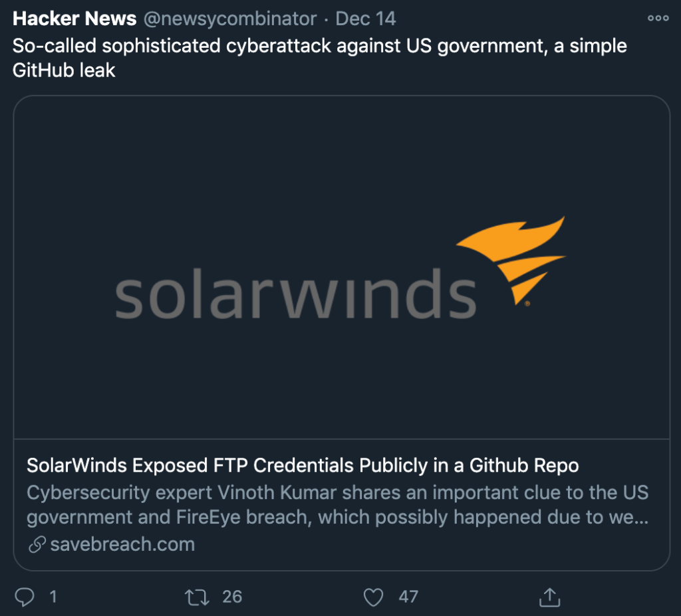The image size is (681, 616).
Task: Open the tweet options menu via the ellipsis
Action: point(657,18)
